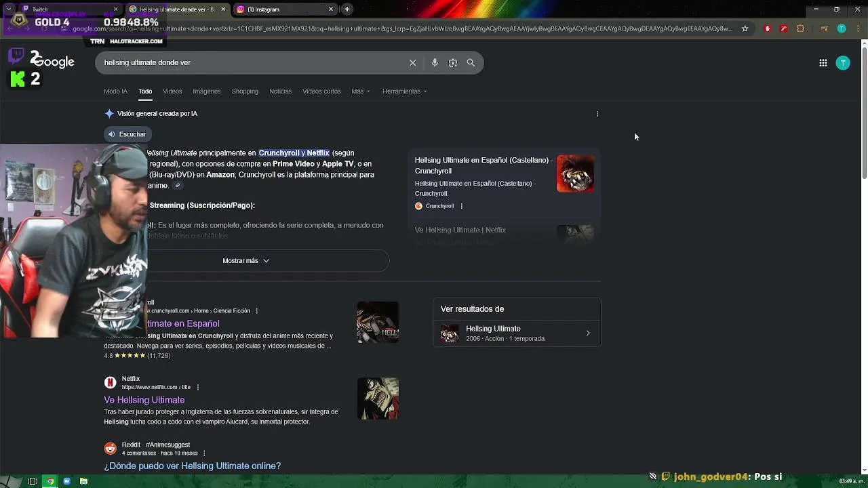Open the Ve Hellsing Ultimate Netflix link
The height and width of the screenshot is (488, 868).
pos(144,400)
